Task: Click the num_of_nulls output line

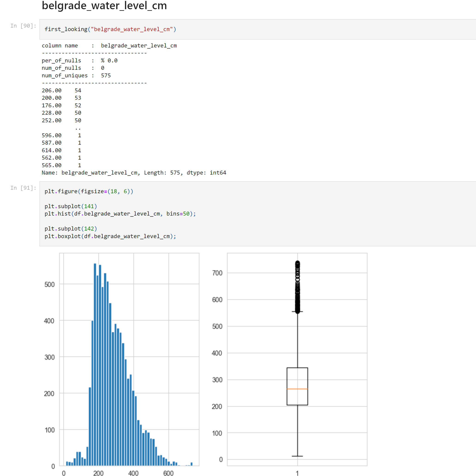Action: click(73, 68)
